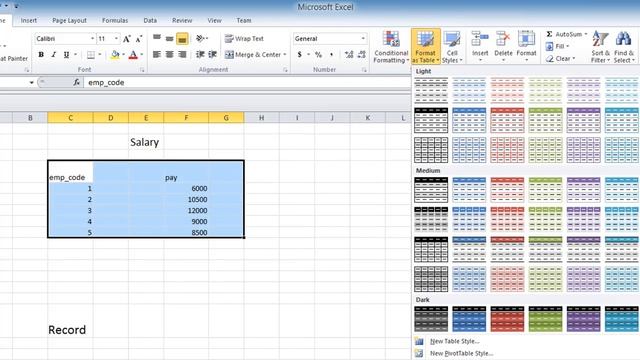
Task: Click the Delete cells button
Action: (503, 46)
